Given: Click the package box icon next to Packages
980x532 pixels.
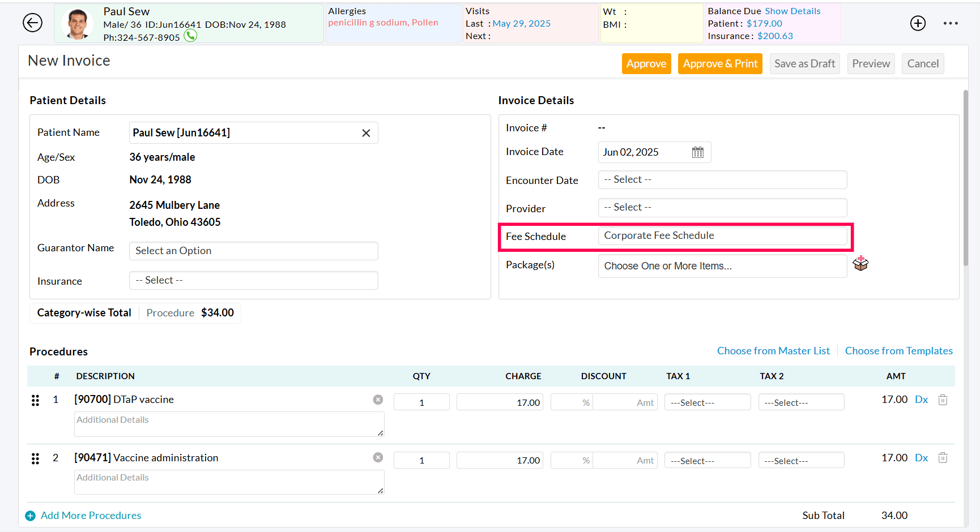Looking at the screenshot, I should point(860,263).
